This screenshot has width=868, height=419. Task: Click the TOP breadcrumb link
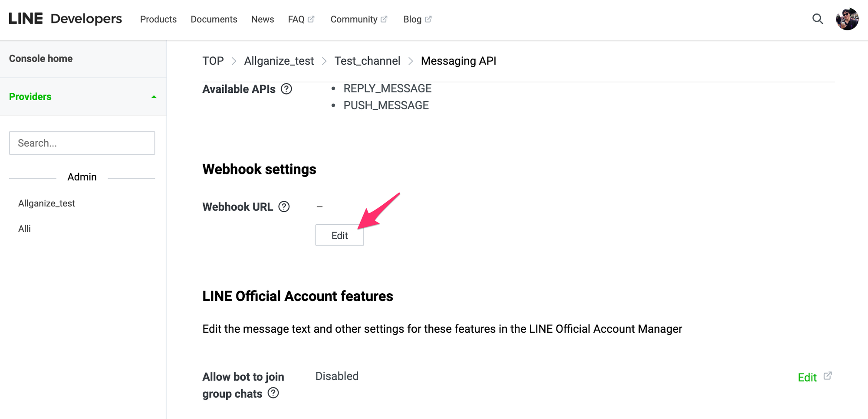coord(213,61)
